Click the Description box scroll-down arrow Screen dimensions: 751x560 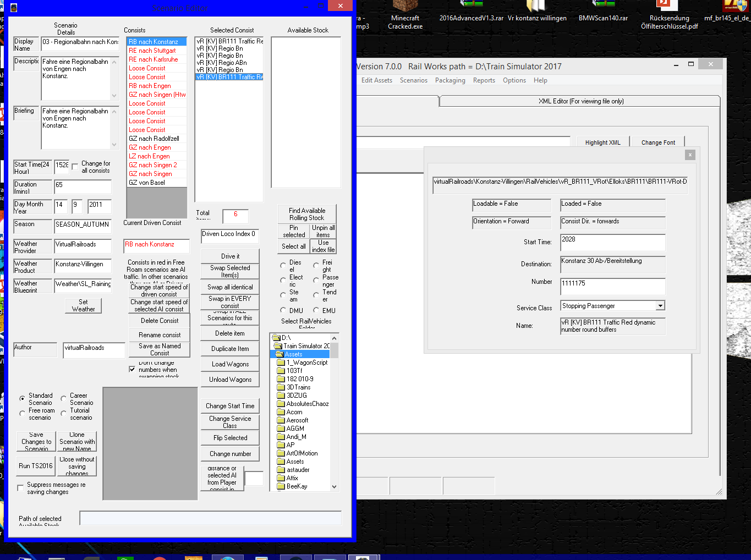(114, 96)
